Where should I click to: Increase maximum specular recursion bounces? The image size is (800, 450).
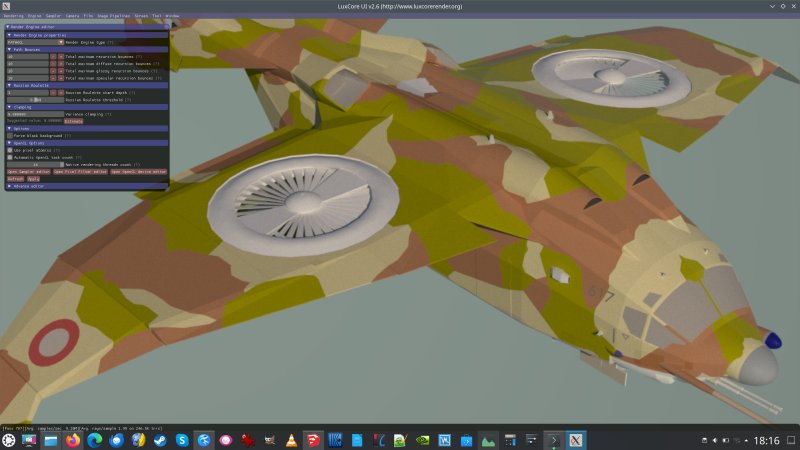(61, 78)
